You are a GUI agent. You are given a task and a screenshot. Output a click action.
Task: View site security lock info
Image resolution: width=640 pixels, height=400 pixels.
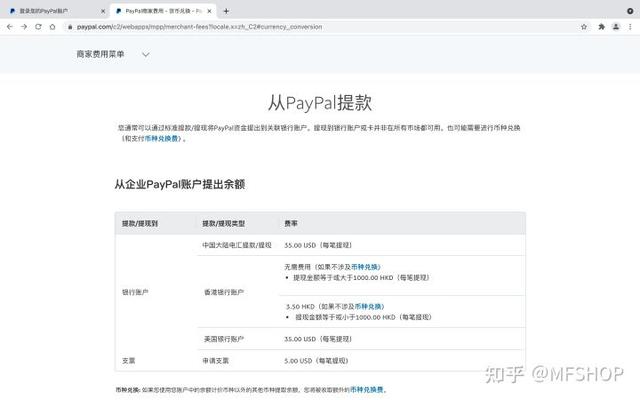tap(70, 27)
